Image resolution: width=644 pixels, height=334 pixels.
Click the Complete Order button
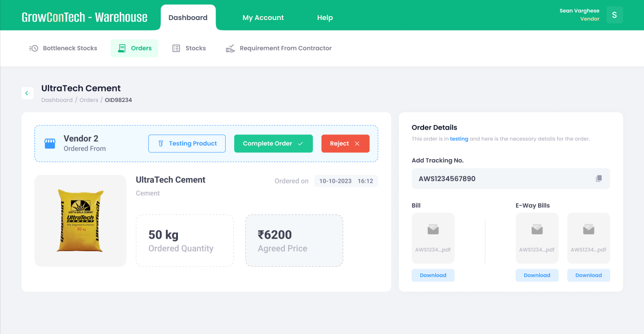pos(273,143)
